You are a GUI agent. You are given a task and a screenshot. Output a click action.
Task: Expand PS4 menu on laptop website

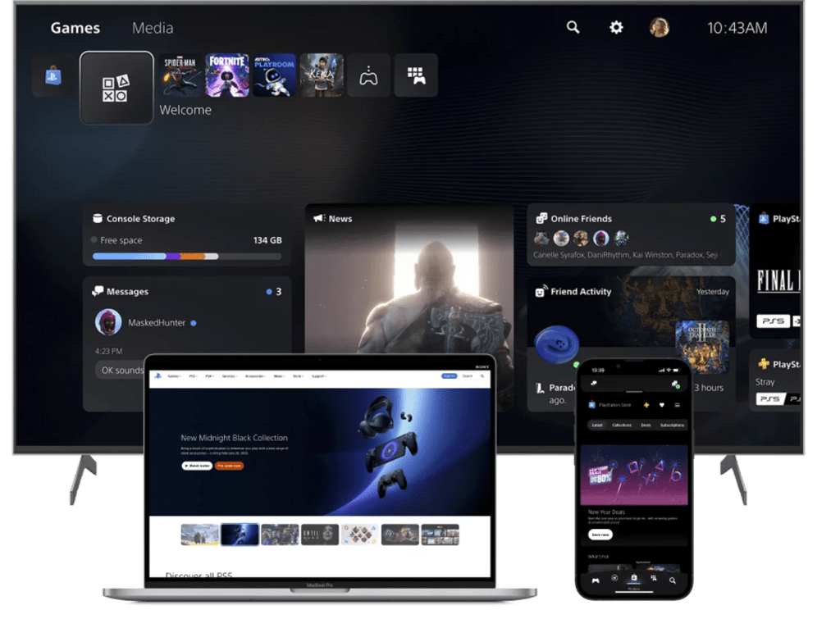209,376
